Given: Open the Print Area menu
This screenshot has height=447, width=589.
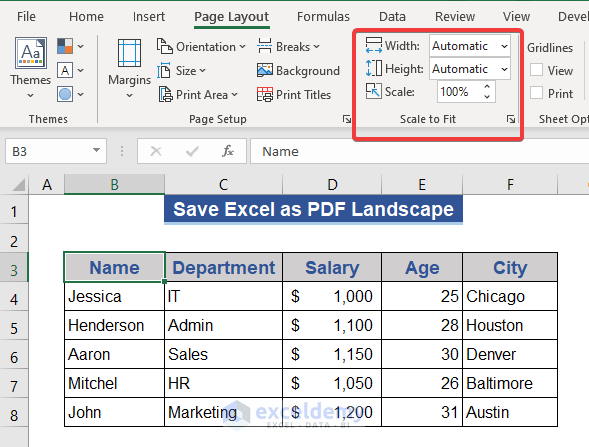Looking at the screenshot, I should (x=198, y=94).
